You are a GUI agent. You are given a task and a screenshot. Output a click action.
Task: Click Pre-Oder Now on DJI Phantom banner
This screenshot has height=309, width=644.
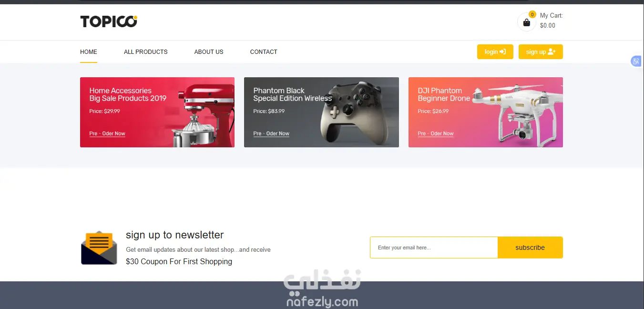coord(436,134)
